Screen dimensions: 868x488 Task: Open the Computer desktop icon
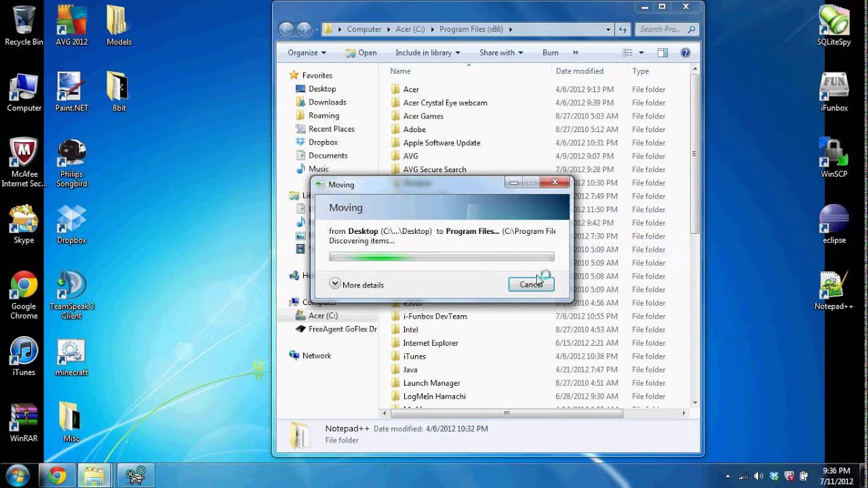24,92
